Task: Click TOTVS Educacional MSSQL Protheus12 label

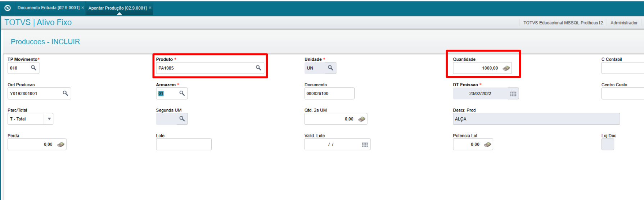Action: [563, 23]
